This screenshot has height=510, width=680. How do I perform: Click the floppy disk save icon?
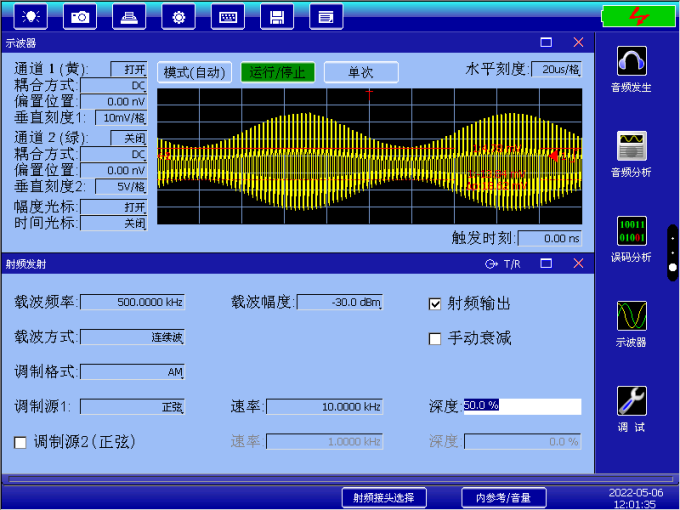pos(277,17)
